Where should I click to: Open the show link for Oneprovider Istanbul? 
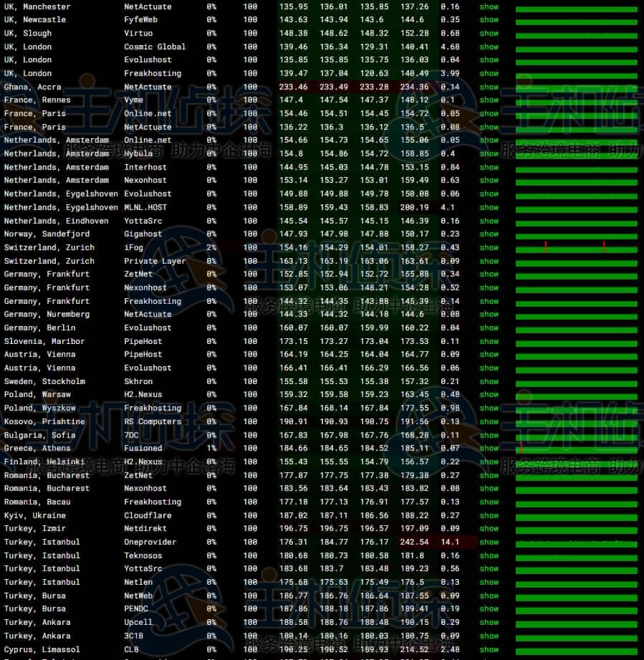[489, 542]
